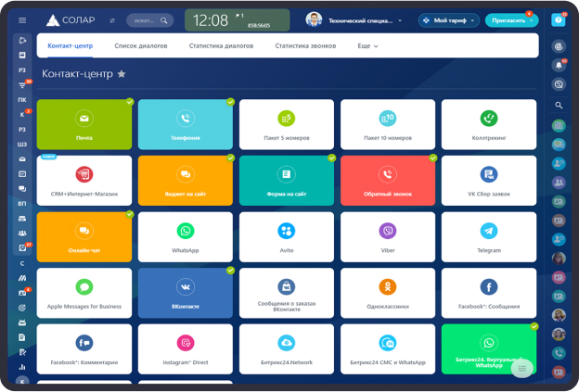Open the ШЗ item in left sidebar
This screenshot has width=579, height=392.
[22, 145]
